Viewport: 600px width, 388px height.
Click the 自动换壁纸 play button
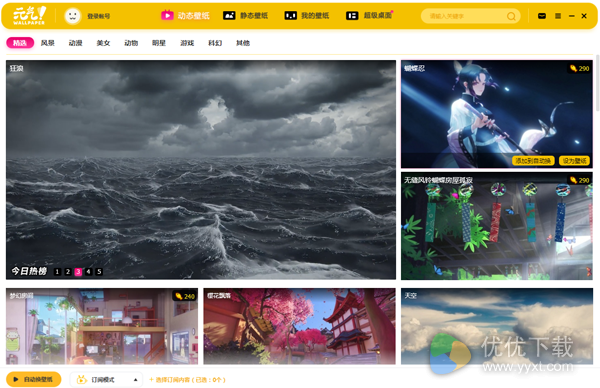coord(34,379)
